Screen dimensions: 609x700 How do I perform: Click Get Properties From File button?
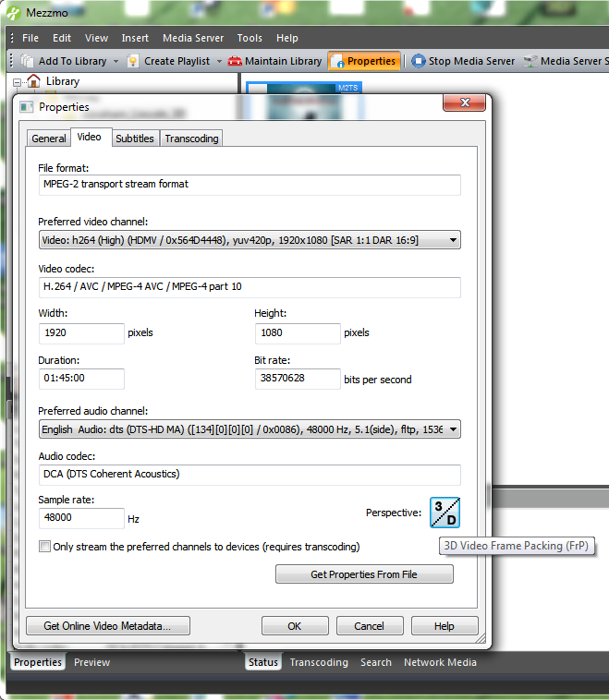click(x=364, y=574)
